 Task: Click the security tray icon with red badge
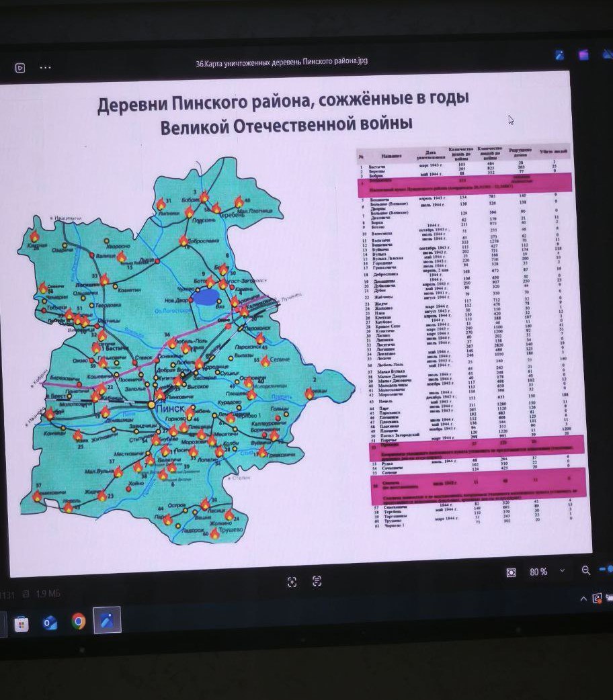point(597,597)
